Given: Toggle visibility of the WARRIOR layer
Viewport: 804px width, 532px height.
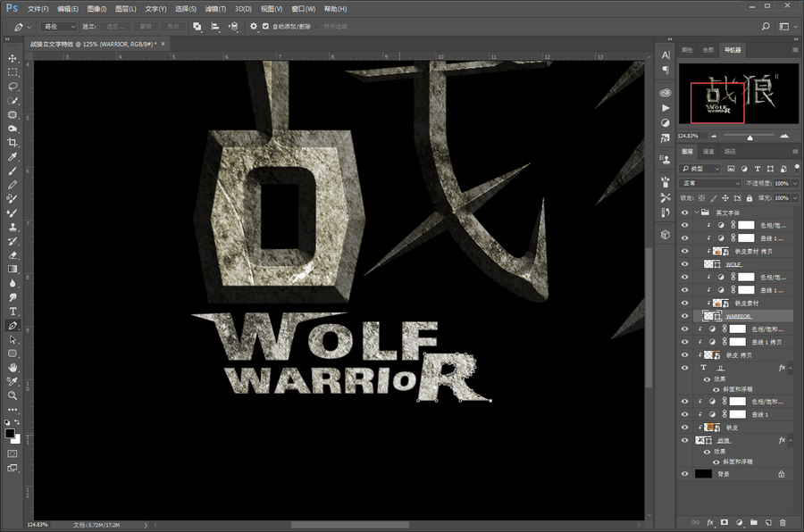Looking at the screenshot, I should [x=685, y=316].
